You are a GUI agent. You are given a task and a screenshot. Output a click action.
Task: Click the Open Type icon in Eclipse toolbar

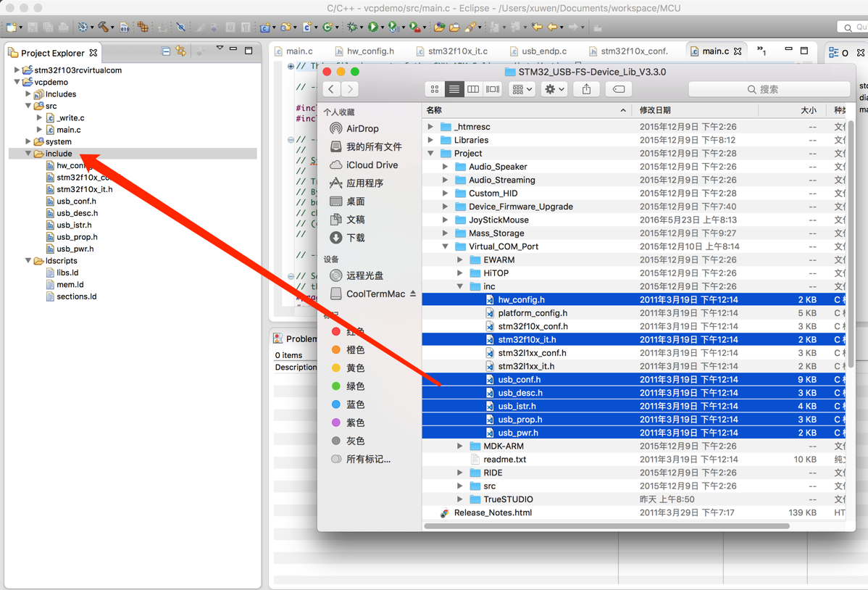pyautogui.click(x=439, y=27)
